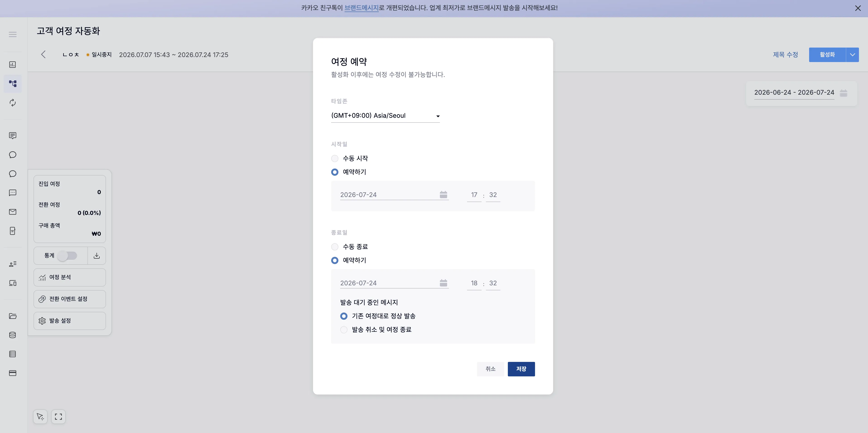Open the payment card sidebar icon

[x=12, y=373]
